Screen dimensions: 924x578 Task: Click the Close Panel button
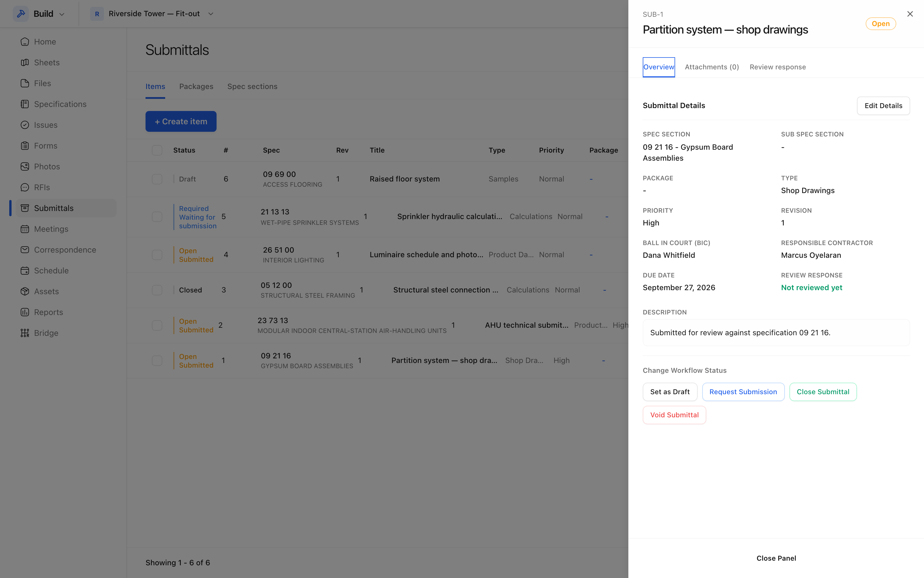tap(776, 558)
